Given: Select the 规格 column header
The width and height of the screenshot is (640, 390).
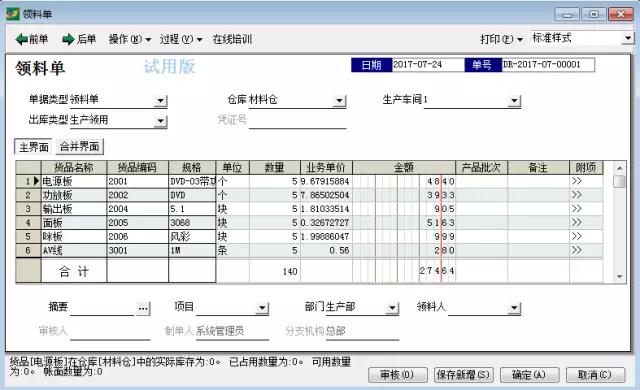Looking at the screenshot, I should 192,168.
